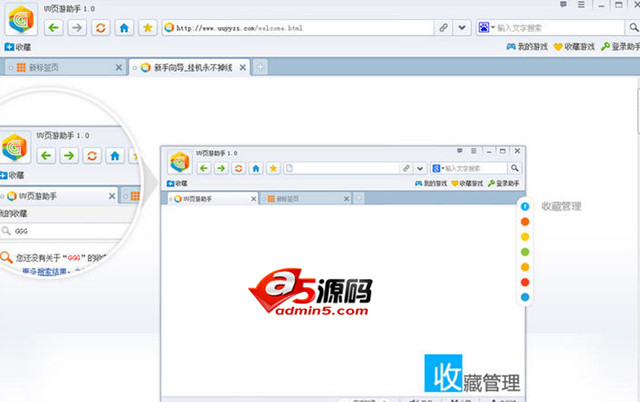Viewport: 640px width, 402px height.
Task: Click star icon in inner preview window
Action: click(273, 168)
